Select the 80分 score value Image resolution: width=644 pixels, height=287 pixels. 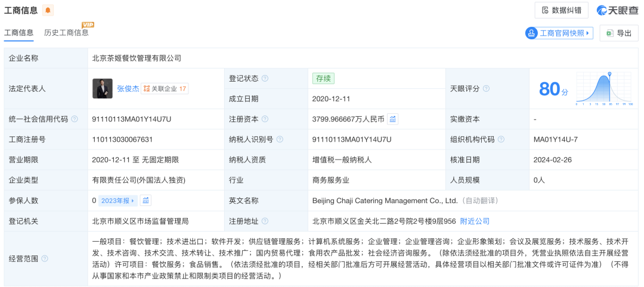click(x=553, y=89)
